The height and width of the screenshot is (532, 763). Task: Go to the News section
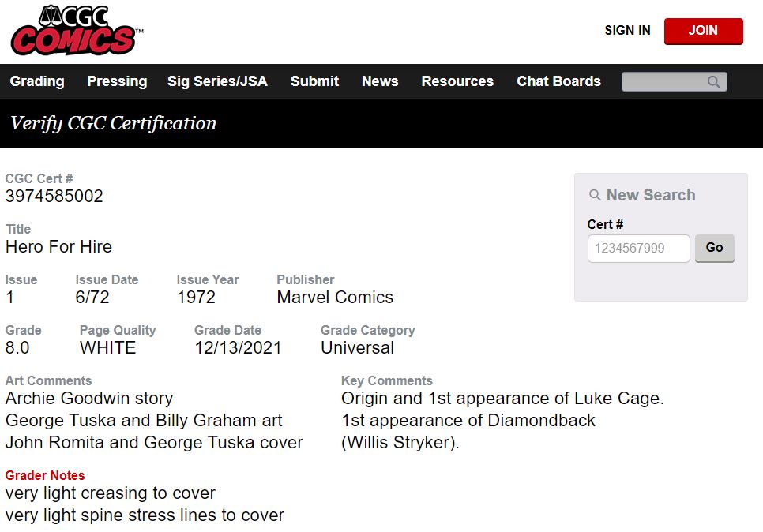point(380,81)
